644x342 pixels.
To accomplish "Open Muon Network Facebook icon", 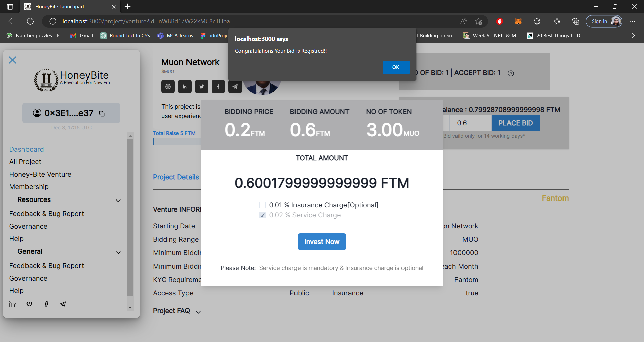I will (x=218, y=87).
